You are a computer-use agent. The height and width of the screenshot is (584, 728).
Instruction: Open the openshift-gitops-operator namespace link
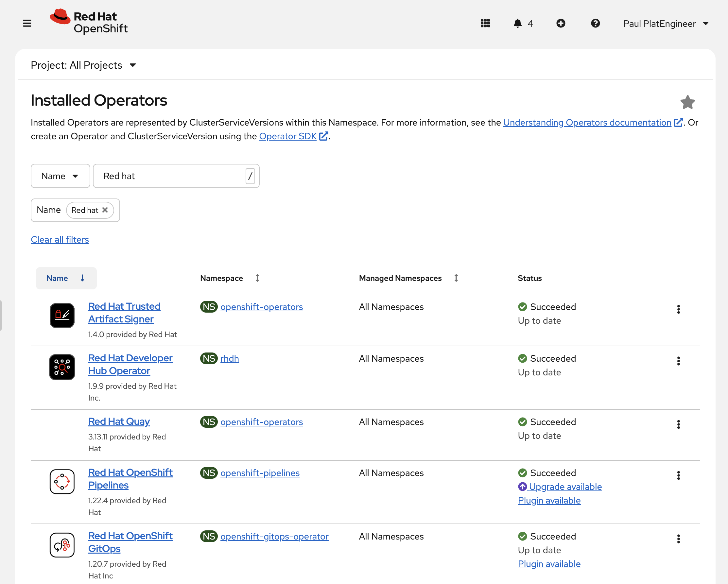[x=274, y=536]
